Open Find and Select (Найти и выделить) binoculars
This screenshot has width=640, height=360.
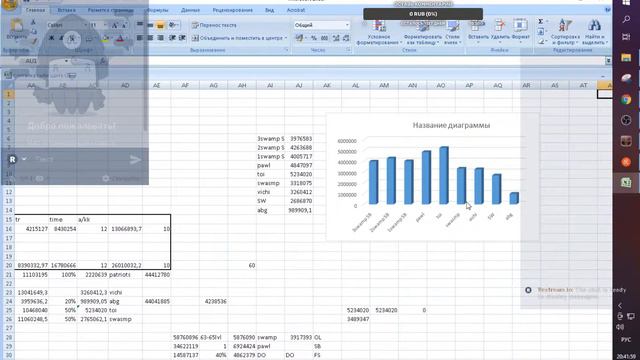594,31
